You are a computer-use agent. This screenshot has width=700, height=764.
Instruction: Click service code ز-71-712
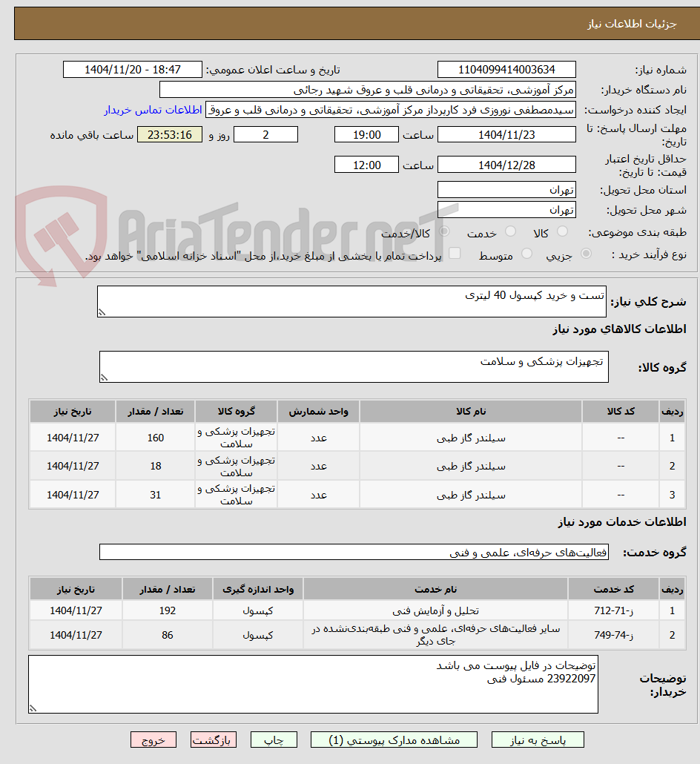tap(614, 610)
